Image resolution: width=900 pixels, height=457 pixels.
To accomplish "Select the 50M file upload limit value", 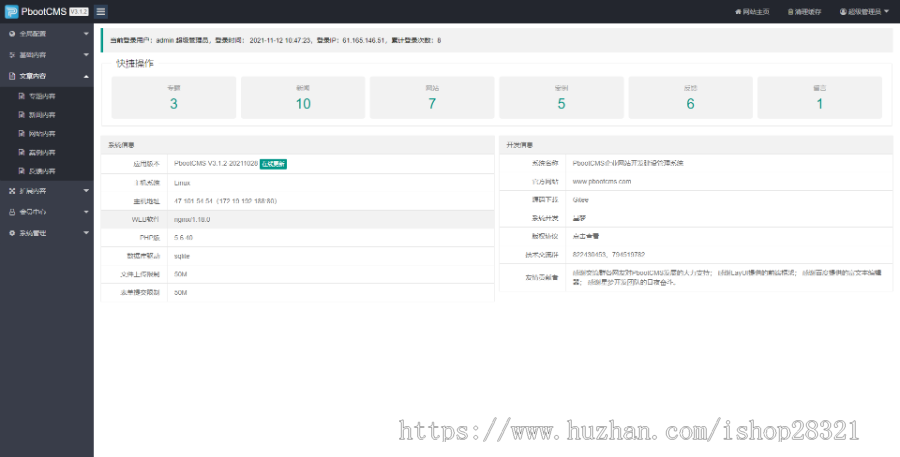I will (x=181, y=274).
